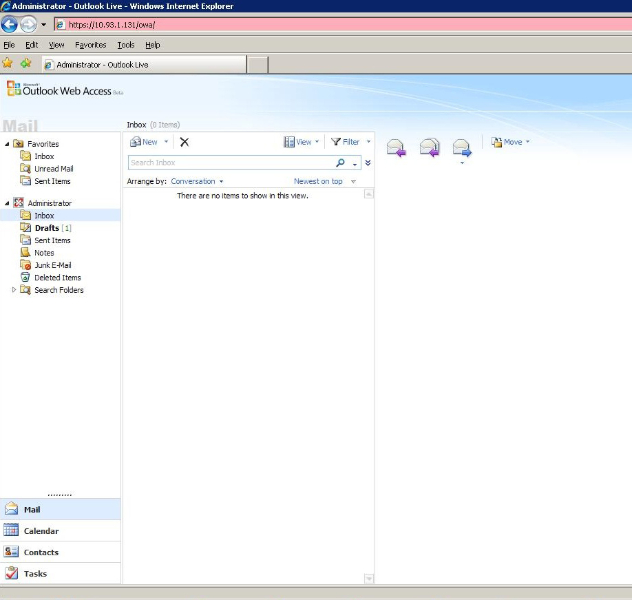The image size is (632, 600).
Task: Click the Reply icon
Action: pyautogui.click(x=396, y=148)
